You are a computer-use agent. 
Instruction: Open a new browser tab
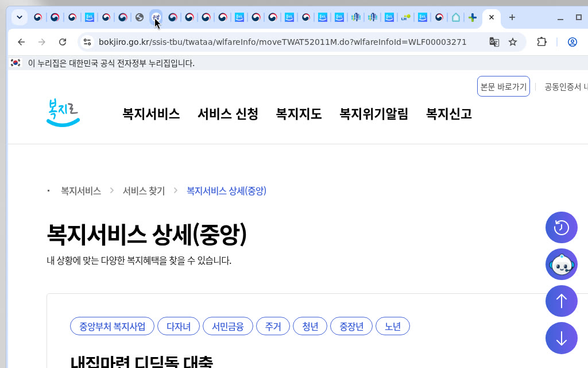pyautogui.click(x=512, y=17)
